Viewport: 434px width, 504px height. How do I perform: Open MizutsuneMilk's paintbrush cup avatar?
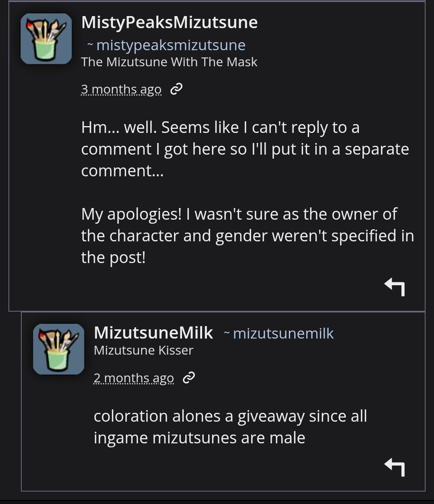coord(59,349)
